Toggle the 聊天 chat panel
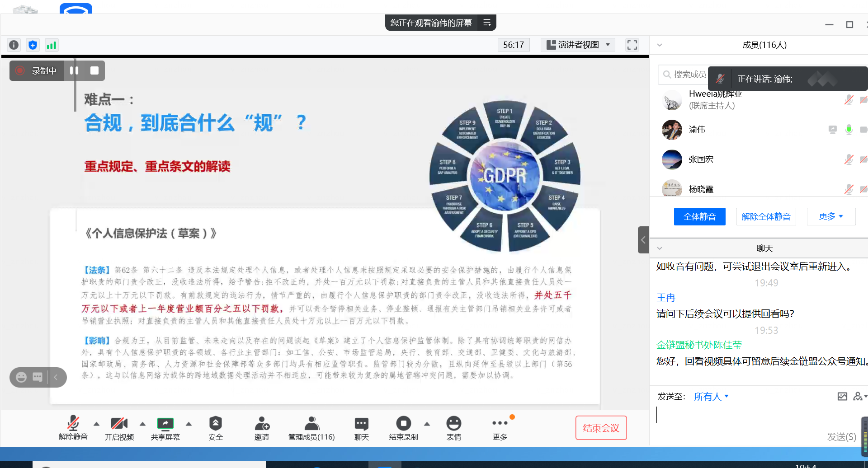868x468 pixels. coord(362,428)
